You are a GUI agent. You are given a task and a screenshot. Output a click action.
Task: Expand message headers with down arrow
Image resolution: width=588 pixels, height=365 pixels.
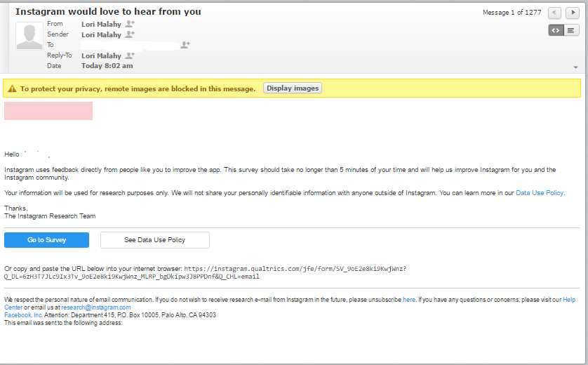coord(576,67)
